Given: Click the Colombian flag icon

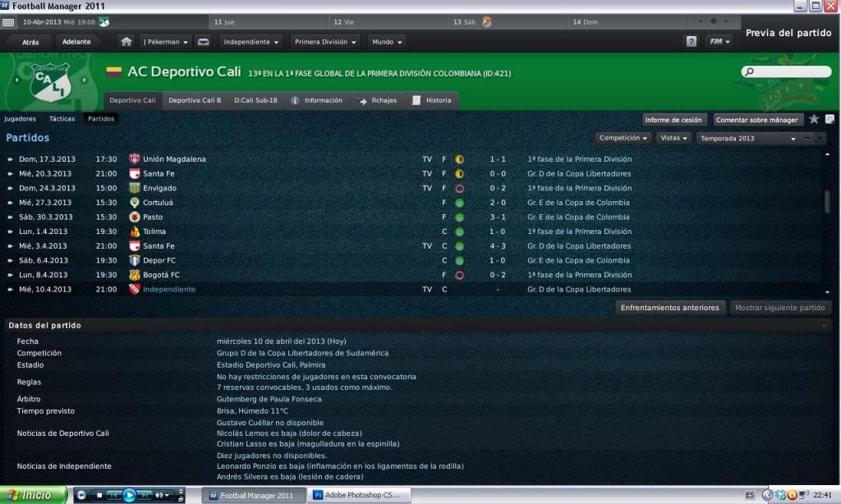Looking at the screenshot, I should (x=113, y=72).
